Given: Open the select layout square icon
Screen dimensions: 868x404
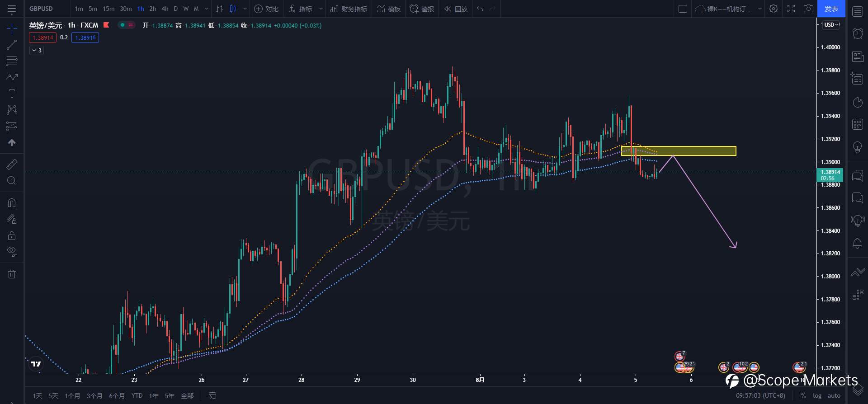Looking at the screenshot, I should 683,9.
